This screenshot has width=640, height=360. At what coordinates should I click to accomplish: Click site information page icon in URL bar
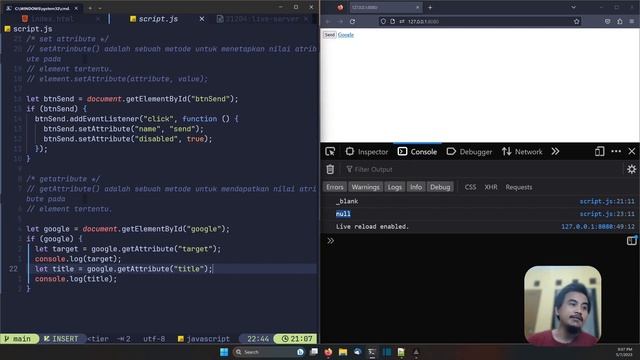(392, 21)
